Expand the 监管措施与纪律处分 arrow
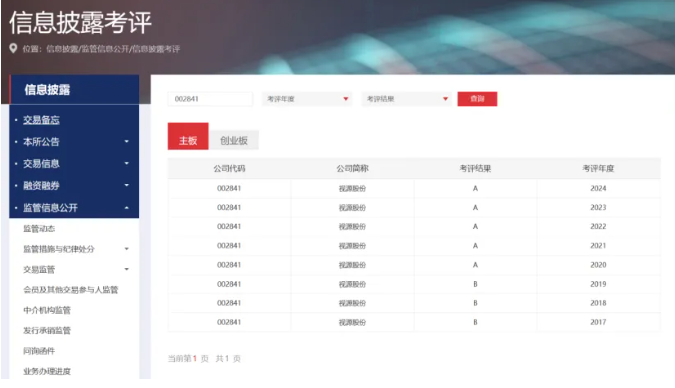Viewport: 675px width, 388px height. [x=127, y=249]
